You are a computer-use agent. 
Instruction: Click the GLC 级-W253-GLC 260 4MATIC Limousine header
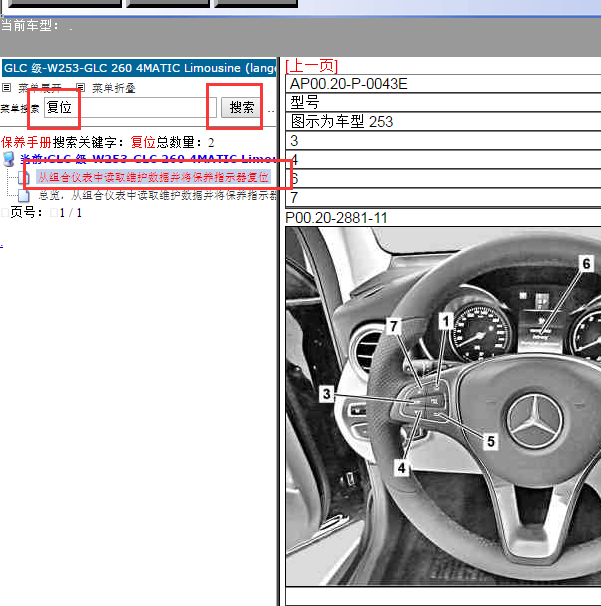click(139, 68)
